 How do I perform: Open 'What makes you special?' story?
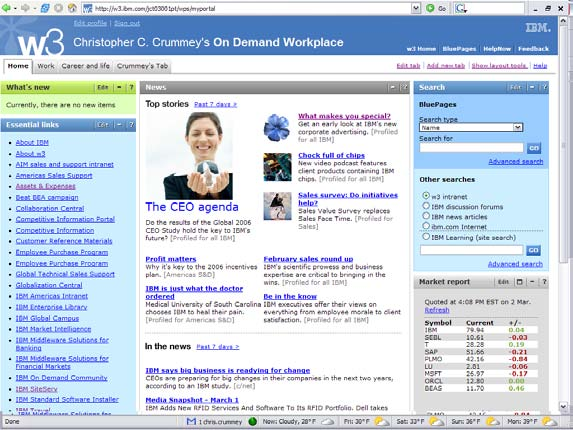[344, 116]
